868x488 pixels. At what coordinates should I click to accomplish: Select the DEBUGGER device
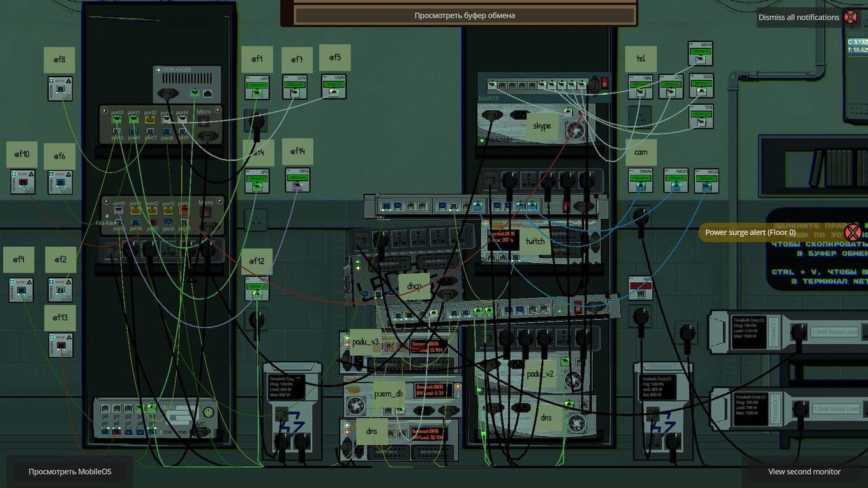[x=187, y=84]
